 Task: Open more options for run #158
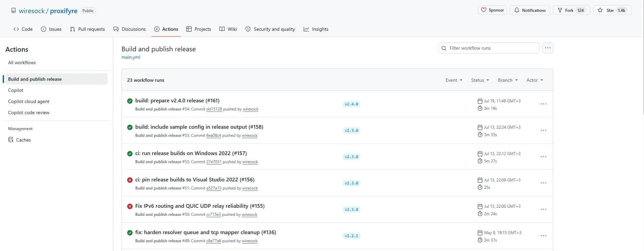tap(543, 130)
